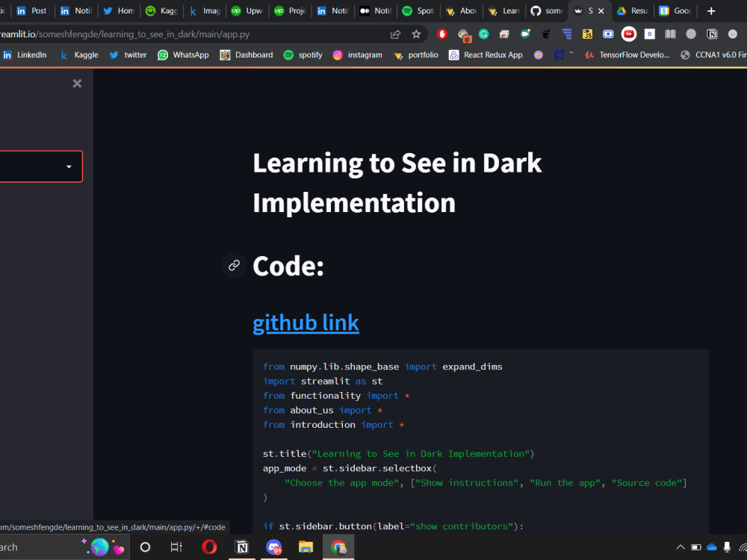The image size is (747, 560).
Task: Open Notion from the taskbar
Action: (241, 547)
